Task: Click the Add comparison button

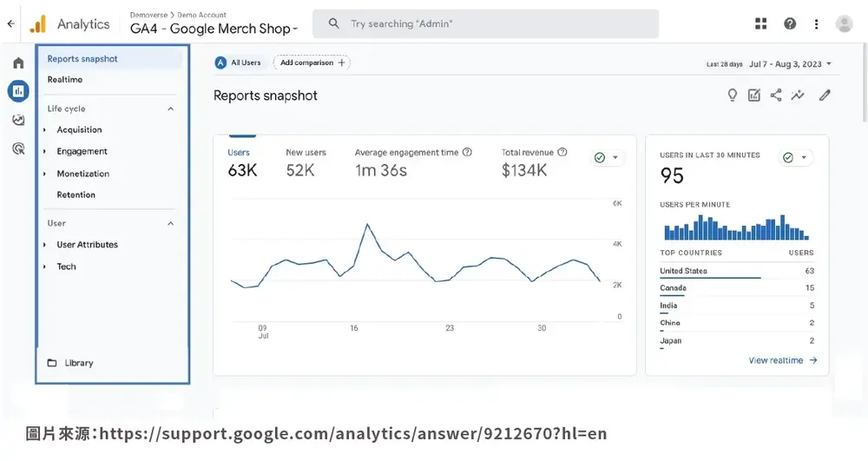Action: (x=312, y=63)
